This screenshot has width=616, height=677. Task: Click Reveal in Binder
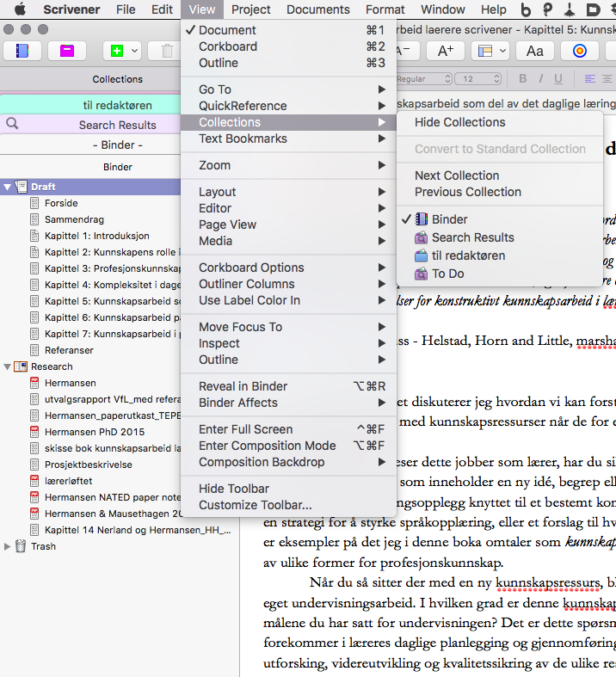click(288, 386)
